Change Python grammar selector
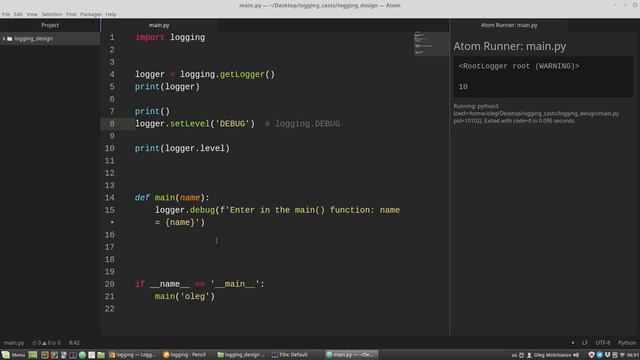Viewport: 640px width, 360px height. (627, 343)
